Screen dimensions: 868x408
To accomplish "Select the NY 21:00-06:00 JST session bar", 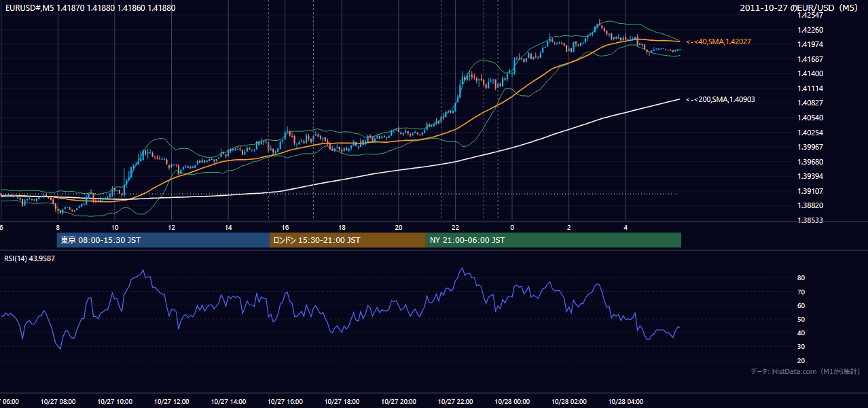I will tap(554, 240).
